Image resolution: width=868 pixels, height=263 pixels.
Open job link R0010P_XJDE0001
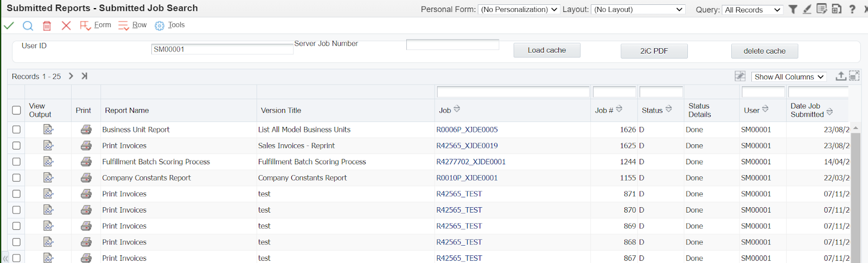467,177
